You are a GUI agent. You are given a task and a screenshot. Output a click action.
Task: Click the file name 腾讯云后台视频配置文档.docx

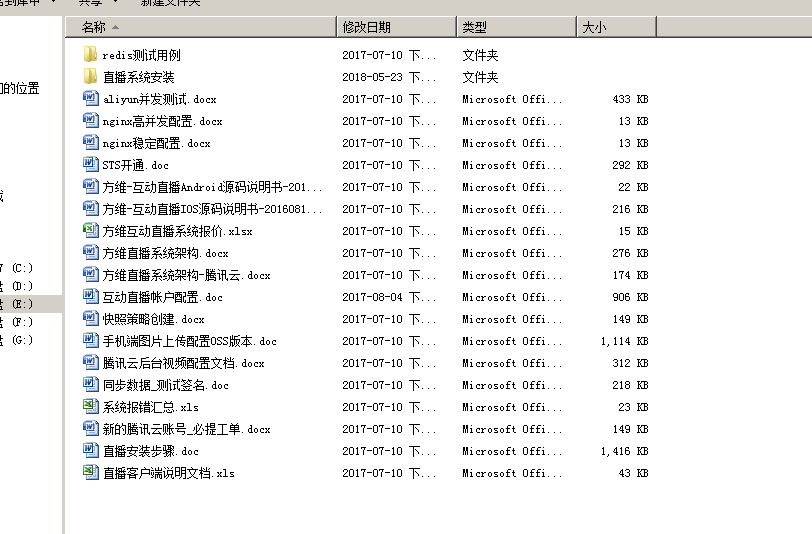(183, 363)
